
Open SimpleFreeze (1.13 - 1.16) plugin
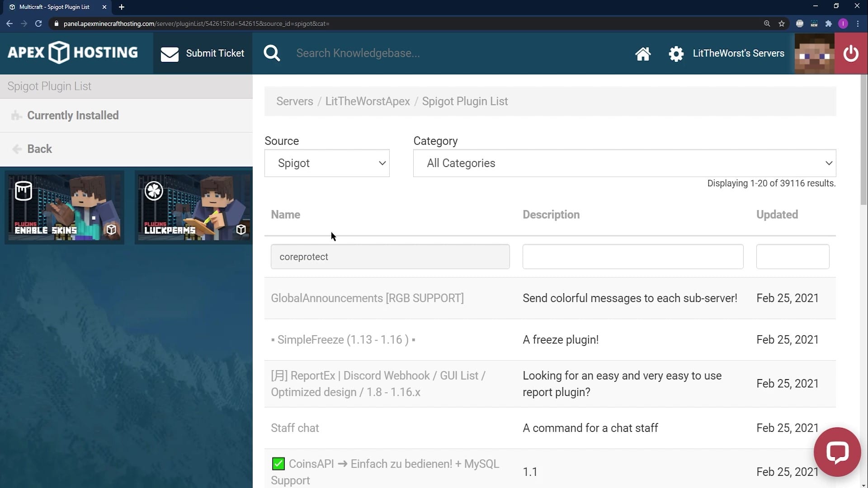tap(343, 340)
